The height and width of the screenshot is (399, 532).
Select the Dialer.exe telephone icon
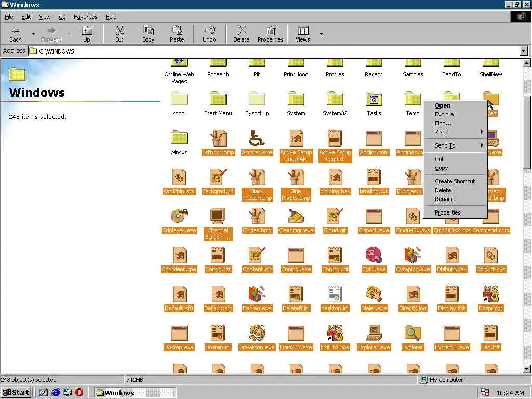(374, 294)
